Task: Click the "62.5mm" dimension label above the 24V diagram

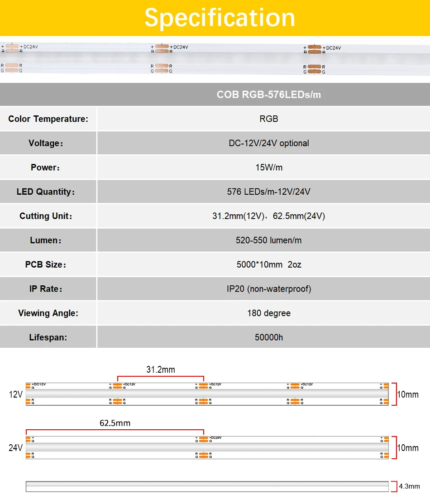Action: coord(115,423)
